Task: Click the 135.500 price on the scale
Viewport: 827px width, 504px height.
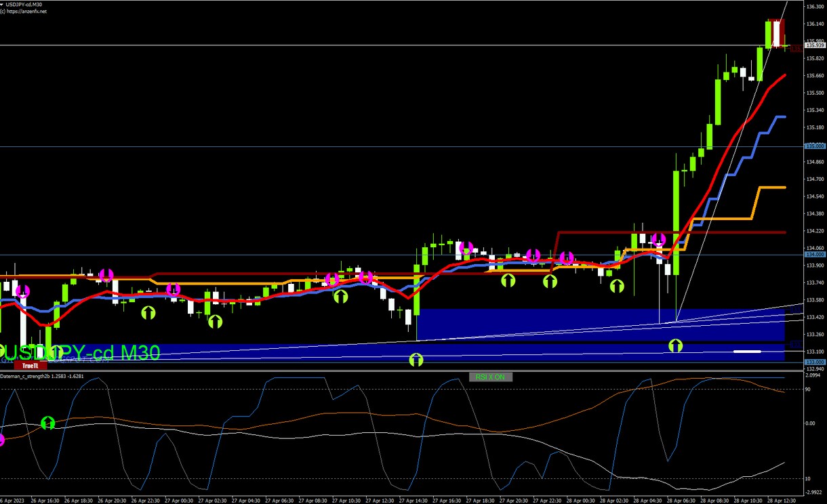Action: coord(814,92)
